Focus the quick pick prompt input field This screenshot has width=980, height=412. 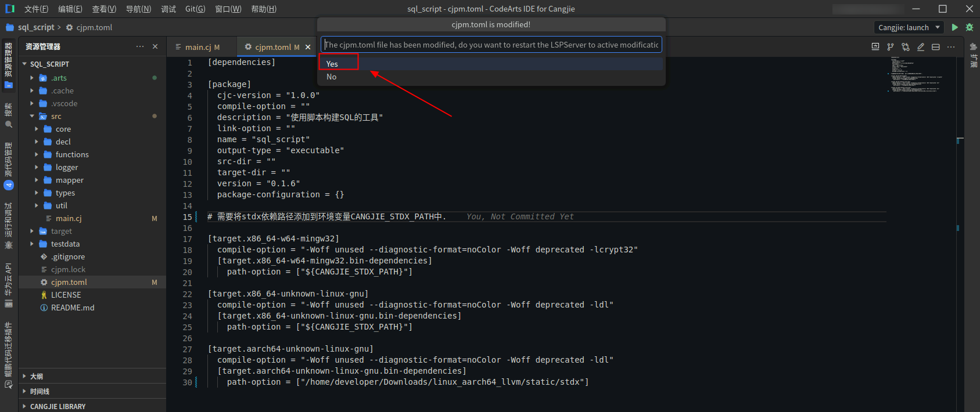(491, 45)
